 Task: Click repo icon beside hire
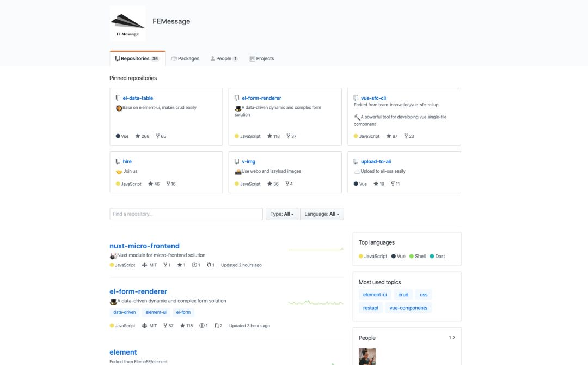tap(118, 161)
